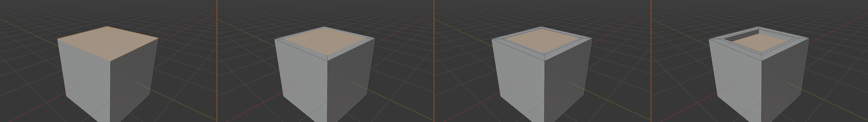Select the orange inset face on the single-inset cube

tap(325, 42)
